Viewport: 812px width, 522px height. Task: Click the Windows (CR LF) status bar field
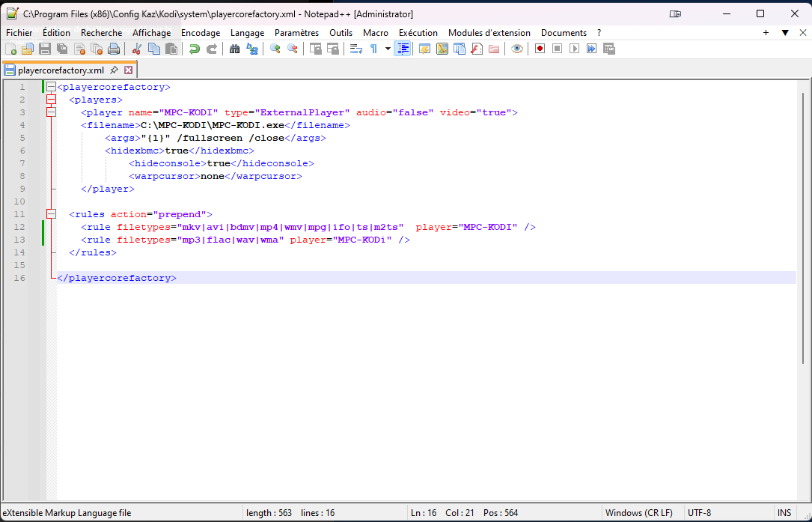[x=638, y=513]
